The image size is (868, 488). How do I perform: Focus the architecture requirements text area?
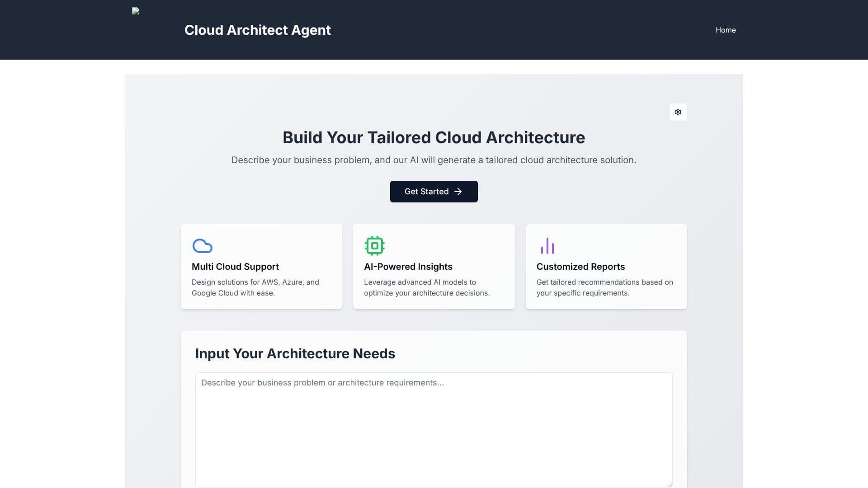[434, 430]
